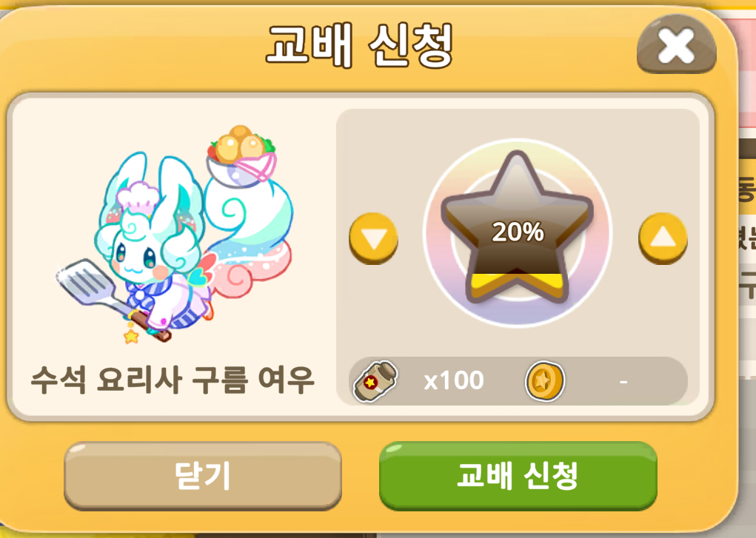Tap the yellow filled base of star
The image size is (756, 538).
point(516,284)
